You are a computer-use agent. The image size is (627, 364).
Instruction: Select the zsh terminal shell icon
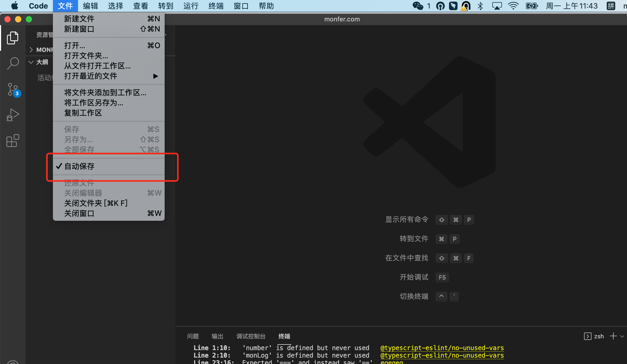pyautogui.click(x=587, y=336)
